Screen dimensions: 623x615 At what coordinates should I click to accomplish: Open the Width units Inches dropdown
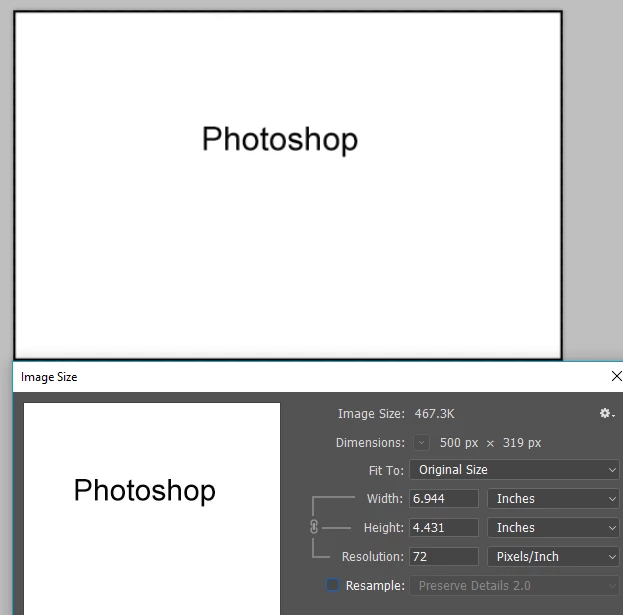coord(553,499)
